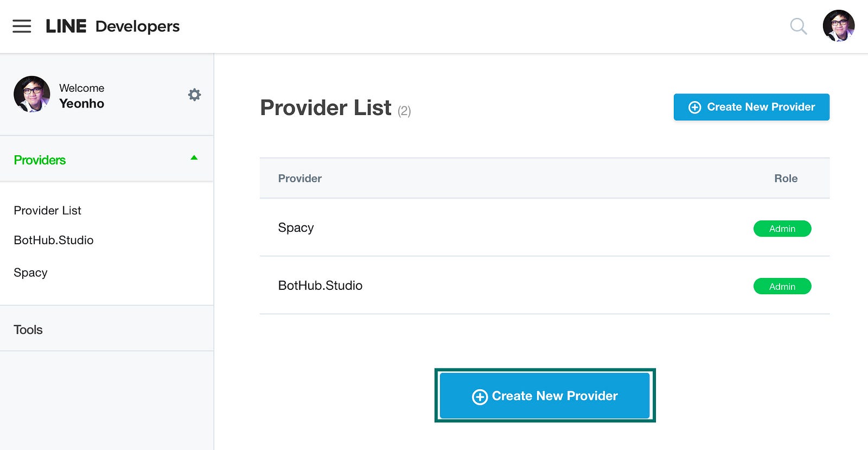
Task: Click plus icon in top Create New Provider
Action: coord(694,107)
